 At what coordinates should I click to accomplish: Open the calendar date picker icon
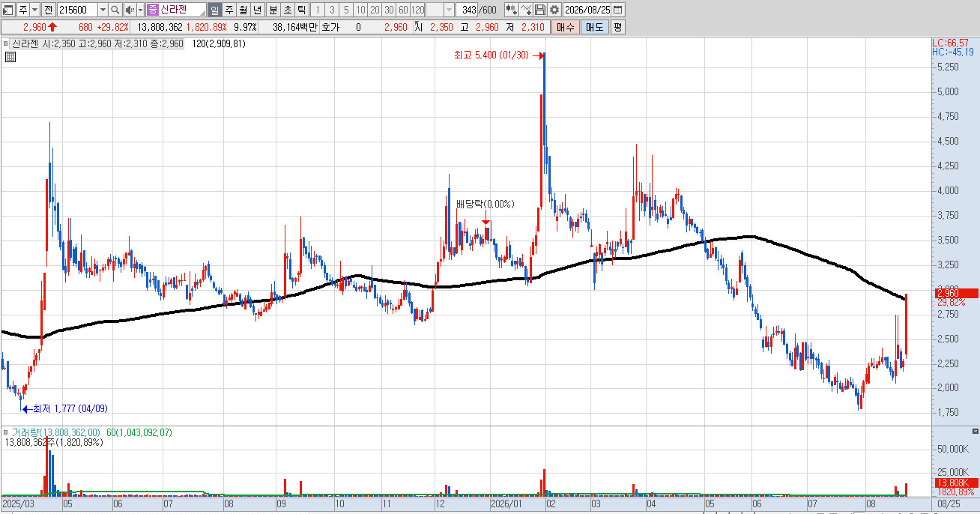click(x=617, y=10)
